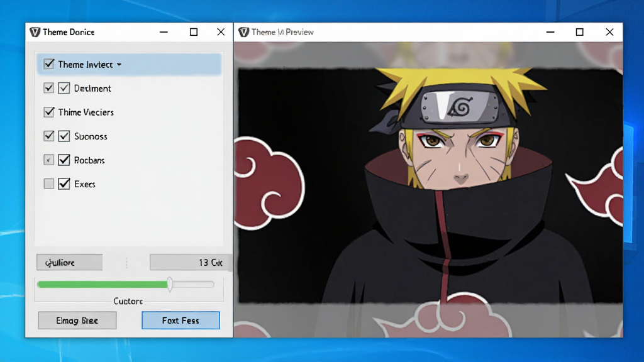
Task: Click the Theme Preview window app icon
Action: click(243, 32)
